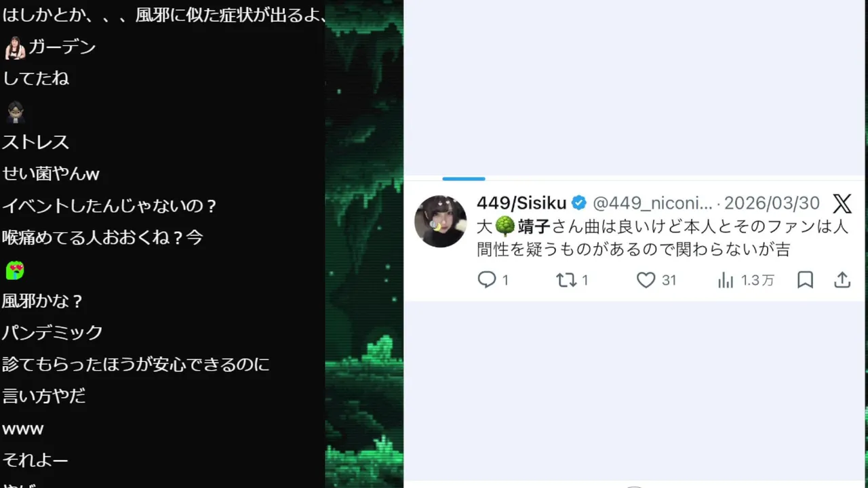Open the 449/Sisiku display name link
The height and width of the screenshot is (488, 868).
(x=521, y=203)
